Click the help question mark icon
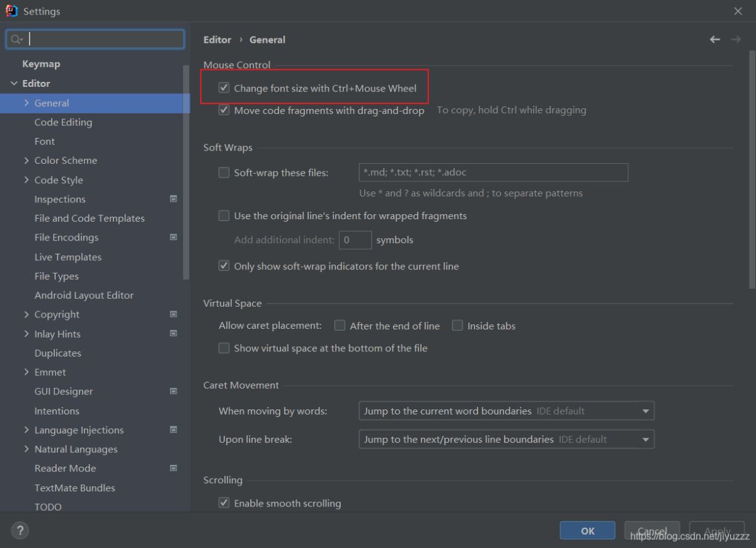Screen dimensions: 756x548 pyautogui.click(x=20, y=530)
